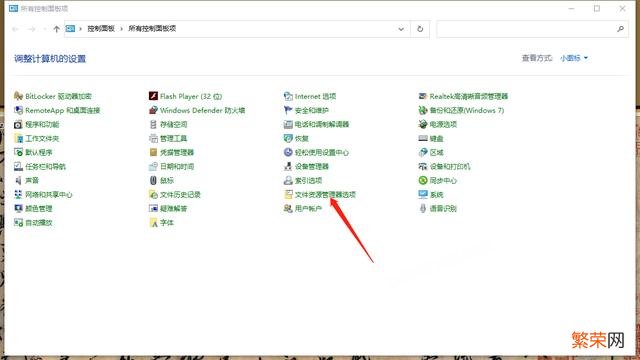Image resolution: width=640 pixels, height=360 pixels.
Task: Open the Realtek高清晰音频管理器 icon
Action: [x=423, y=96]
